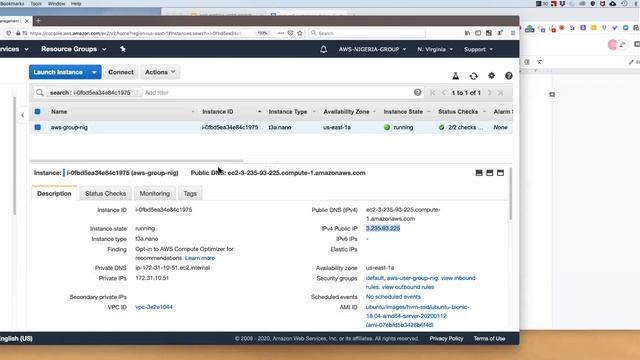Click the Launch Instance button

pos(58,72)
